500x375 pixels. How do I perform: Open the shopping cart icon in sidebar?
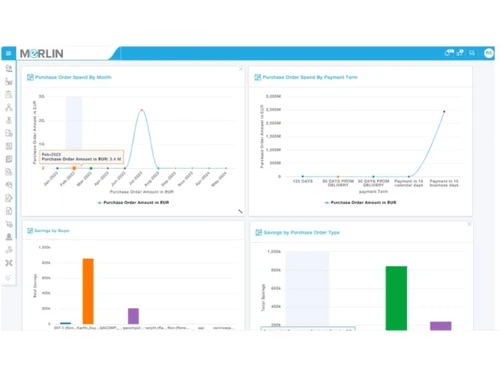[x=9, y=224]
